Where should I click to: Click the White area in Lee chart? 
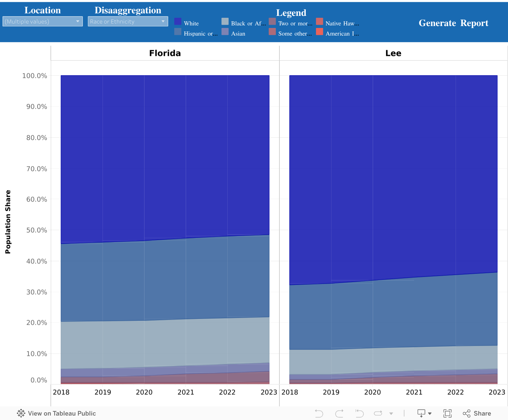tap(393, 175)
